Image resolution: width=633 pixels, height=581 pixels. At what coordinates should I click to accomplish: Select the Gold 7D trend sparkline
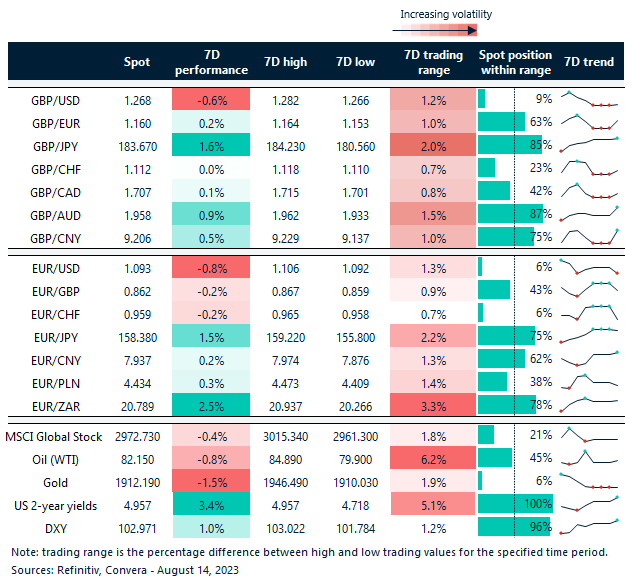(589, 480)
